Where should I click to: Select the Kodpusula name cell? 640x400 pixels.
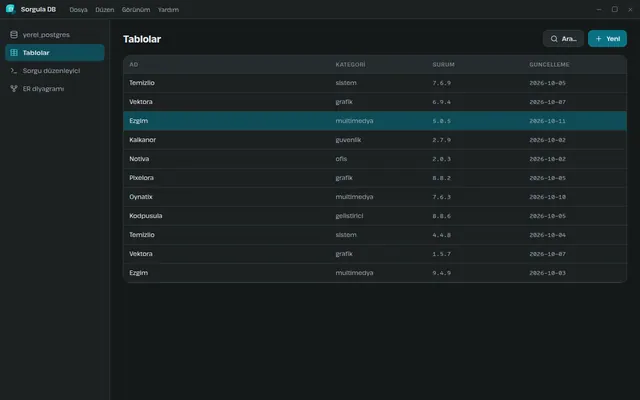(146, 216)
